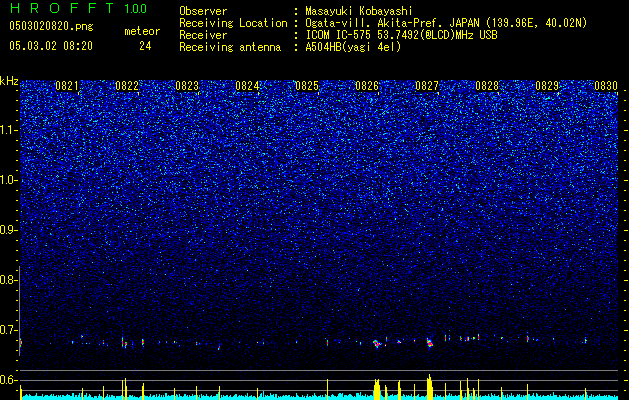This screenshot has width=629, height=400.
Task: Click the tallest yellow power spike near 0827
Action: (430, 387)
